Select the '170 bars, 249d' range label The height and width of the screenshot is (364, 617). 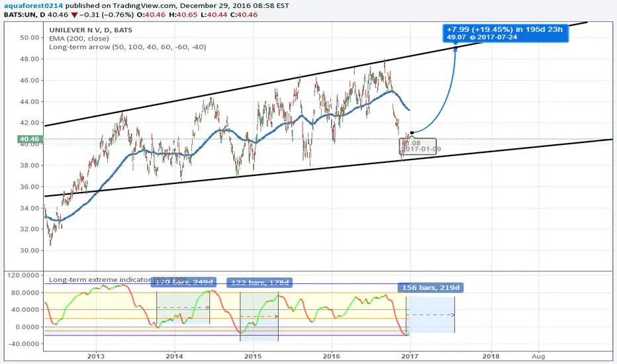(183, 282)
